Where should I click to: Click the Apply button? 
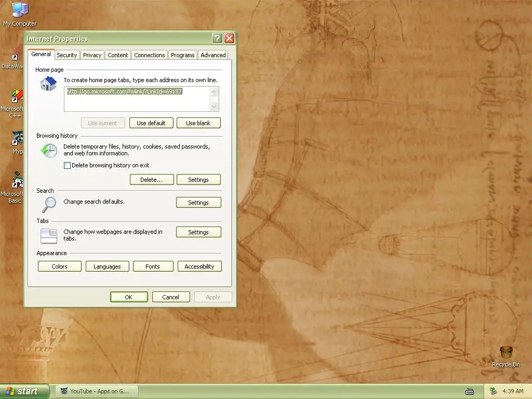[x=213, y=297]
